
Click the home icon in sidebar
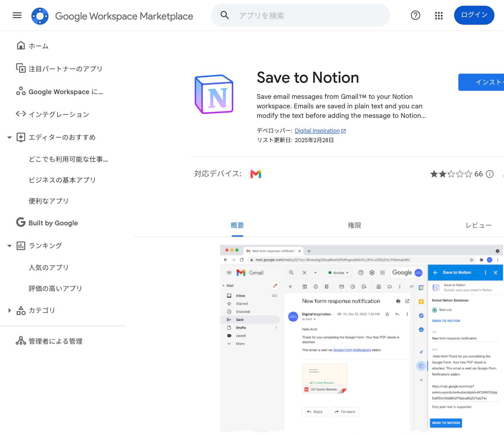(21, 45)
